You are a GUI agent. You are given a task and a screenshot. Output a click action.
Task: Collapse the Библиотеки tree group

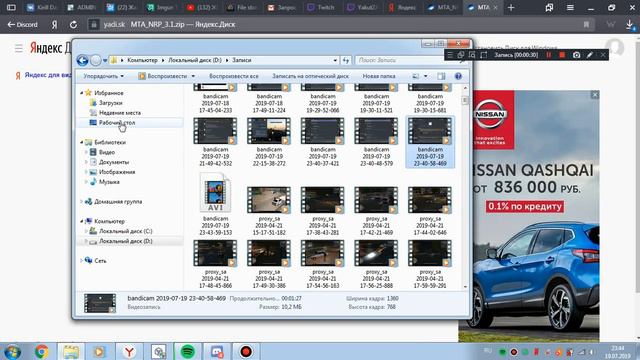click(x=81, y=142)
